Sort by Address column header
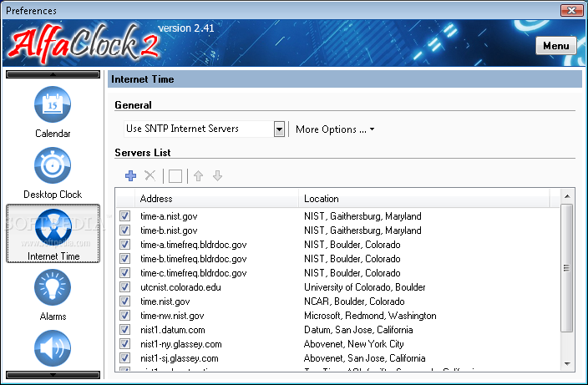588x385 pixels. (217, 198)
